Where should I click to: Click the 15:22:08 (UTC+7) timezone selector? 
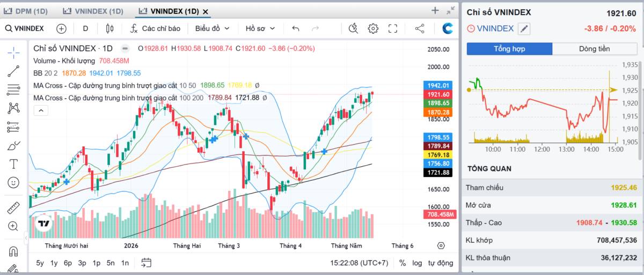359,263
